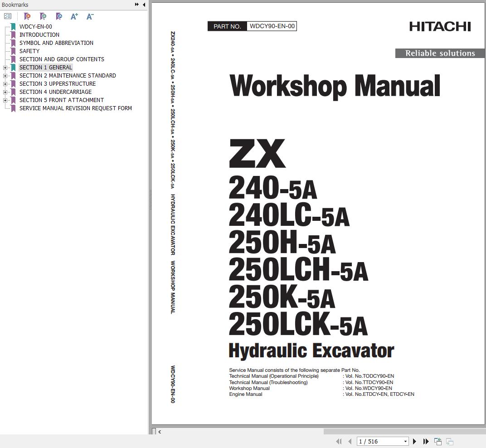Image resolution: width=486 pixels, height=448 pixels.
Task: Click the delete bookmark icon
Action: pyautogui.click(x=27, y=16)
